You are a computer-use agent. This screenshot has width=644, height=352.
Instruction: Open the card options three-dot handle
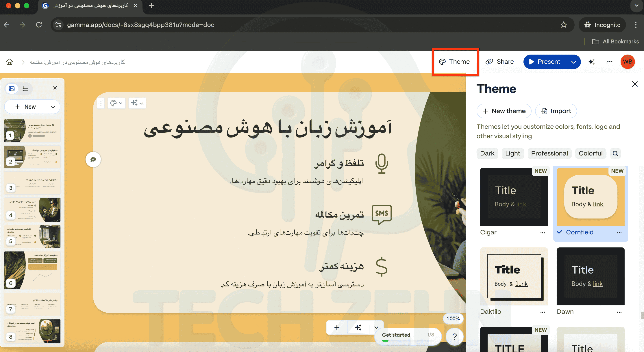(x=101, y=103)
